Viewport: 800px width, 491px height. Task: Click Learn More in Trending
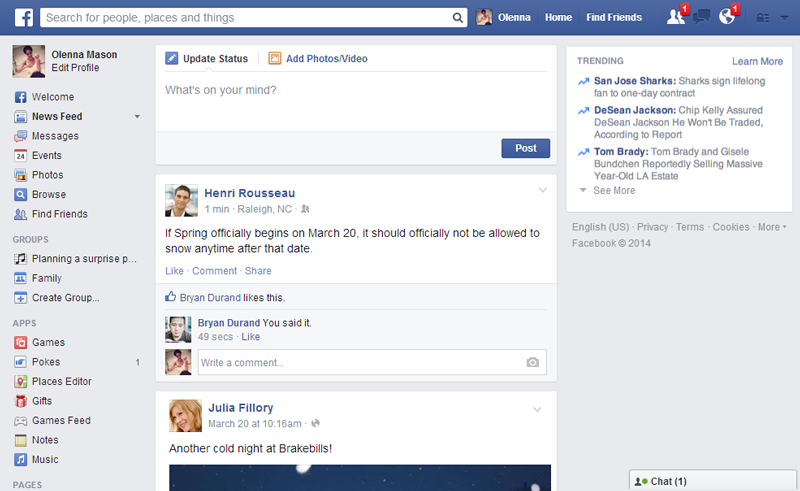point(757,61)
